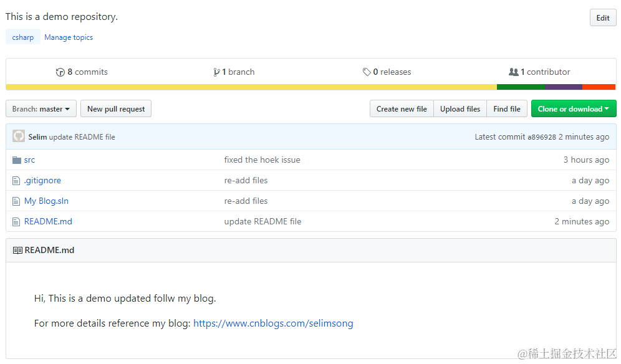The width and height of the screenshot is (621, 364).
Task: Click Upload files button
Action: (x=460, y=108)
